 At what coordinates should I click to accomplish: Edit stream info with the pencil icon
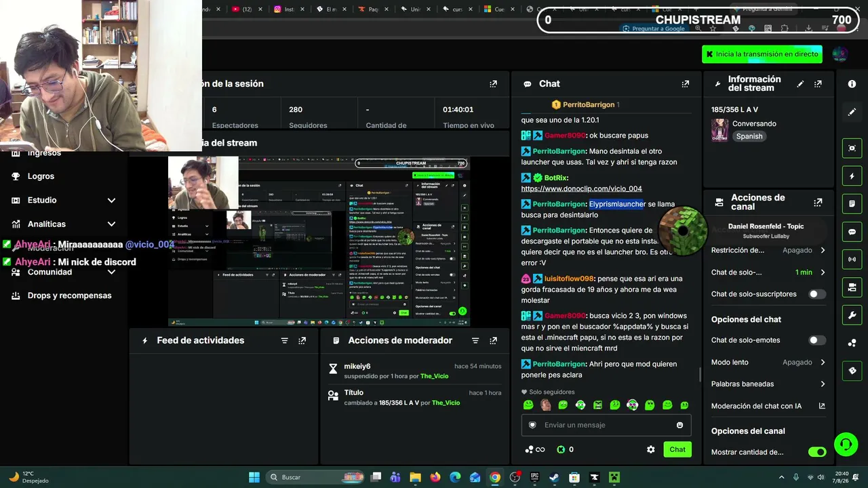pyautogui.click(x=800, y=84)
